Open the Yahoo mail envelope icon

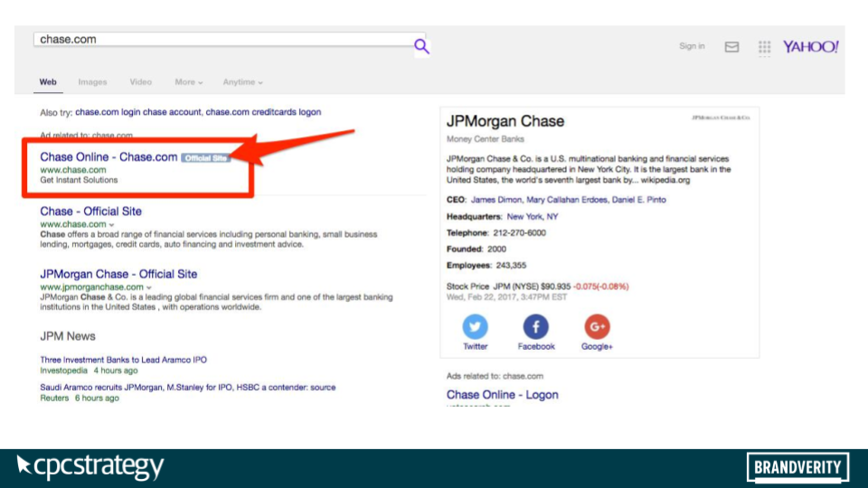click(x=731, y=46)
